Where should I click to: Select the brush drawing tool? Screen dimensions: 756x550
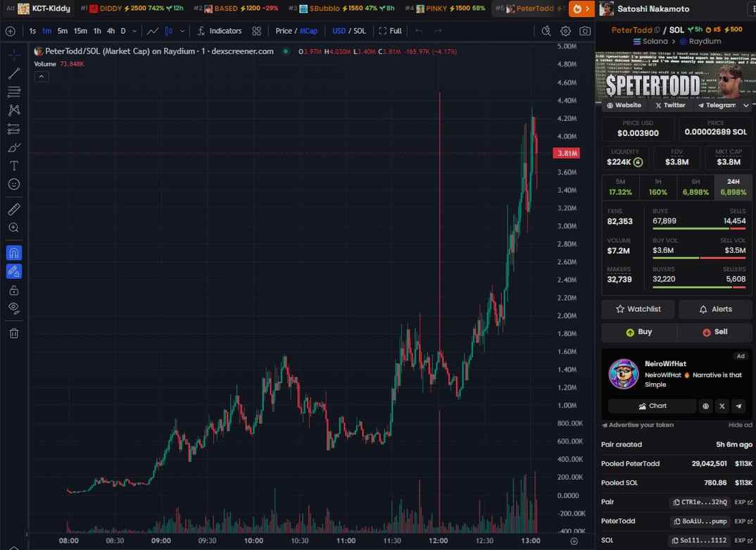(14, 148)
